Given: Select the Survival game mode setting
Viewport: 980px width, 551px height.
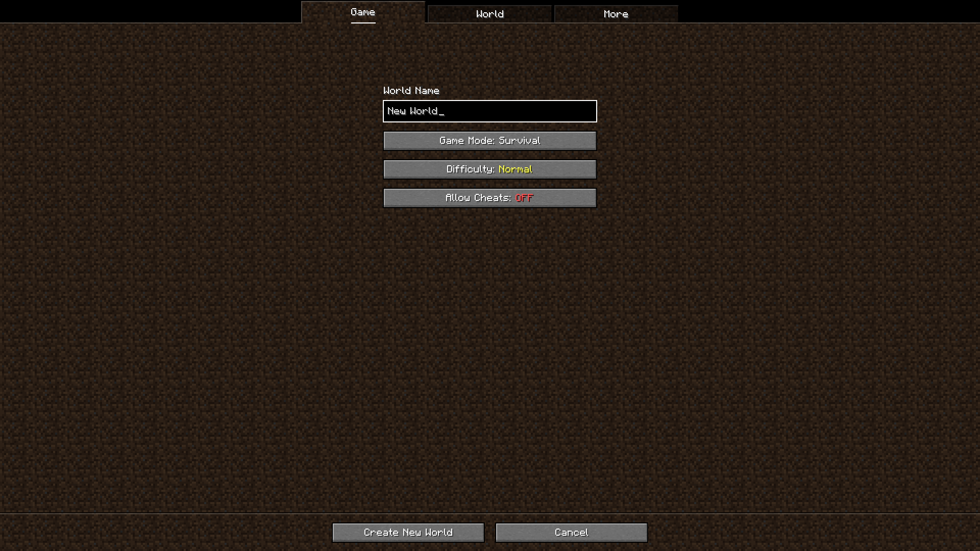Looking at the screenshot, I should click(490, 140).
